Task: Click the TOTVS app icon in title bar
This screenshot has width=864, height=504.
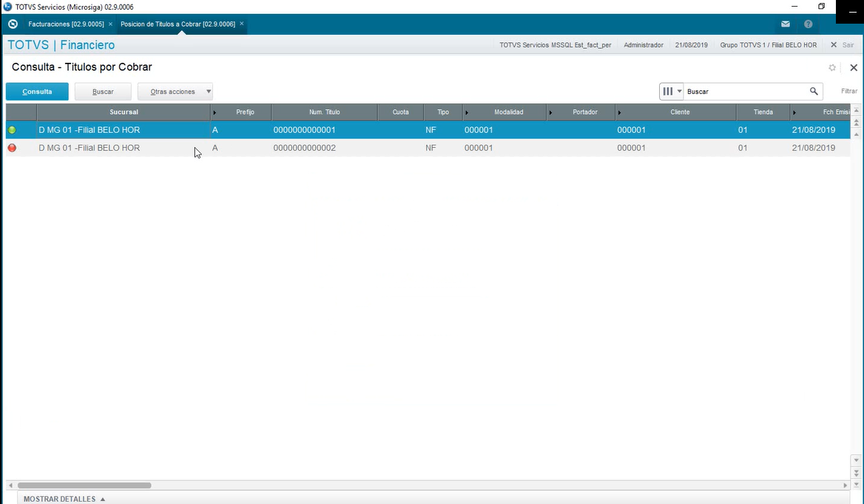Action: click(7, 7)
